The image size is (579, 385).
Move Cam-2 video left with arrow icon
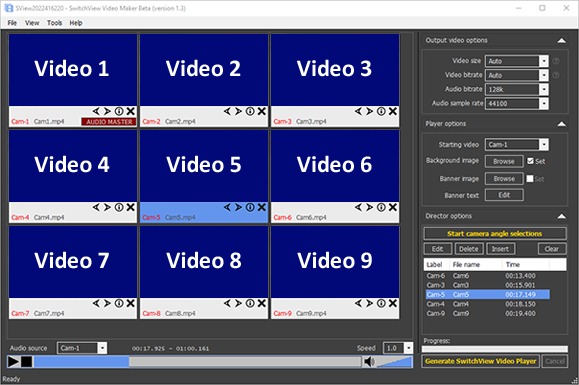[227, 111]
